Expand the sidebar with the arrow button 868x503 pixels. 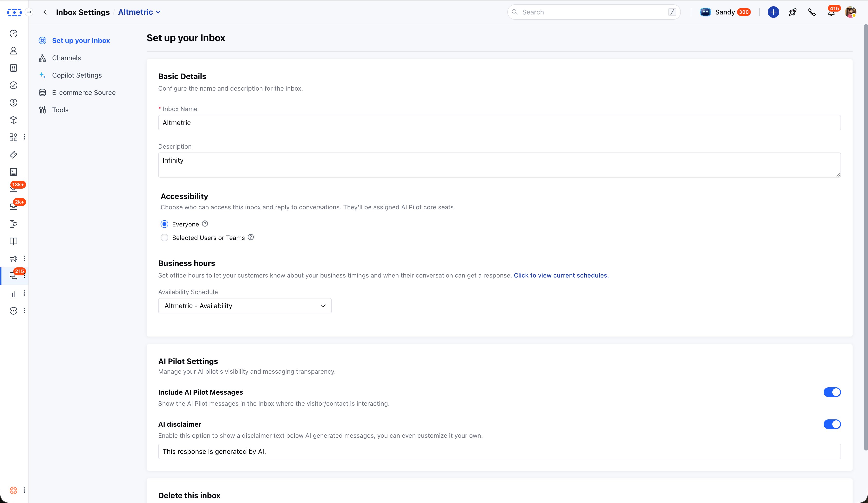(x=29, y=12)
